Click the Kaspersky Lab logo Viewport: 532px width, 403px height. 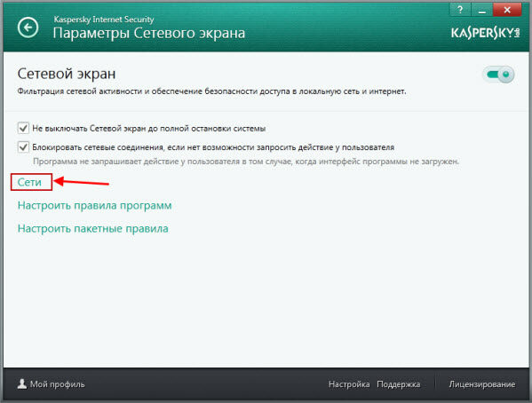coord(485,33)
